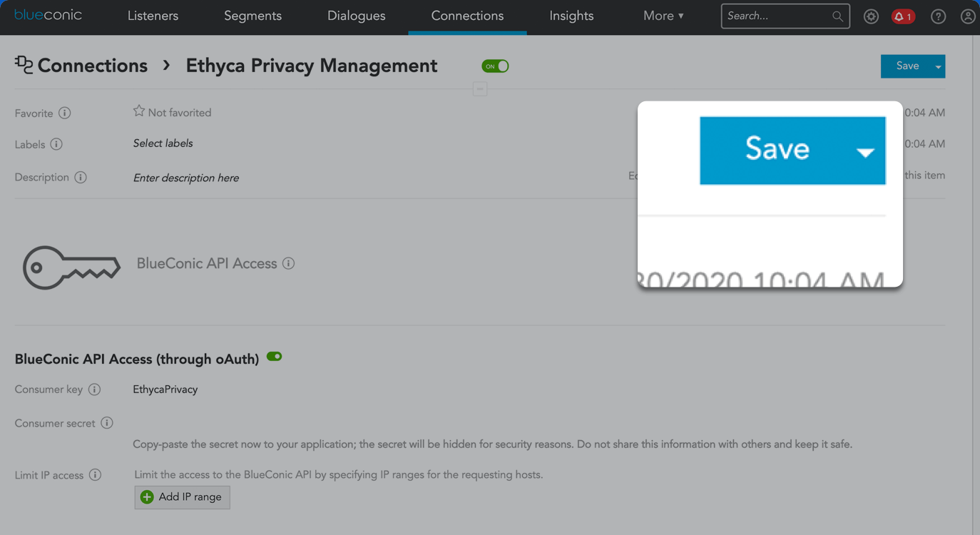Collapse the metadata section minus button
This screenshot has width=980, height=535.
coord(480,89)
